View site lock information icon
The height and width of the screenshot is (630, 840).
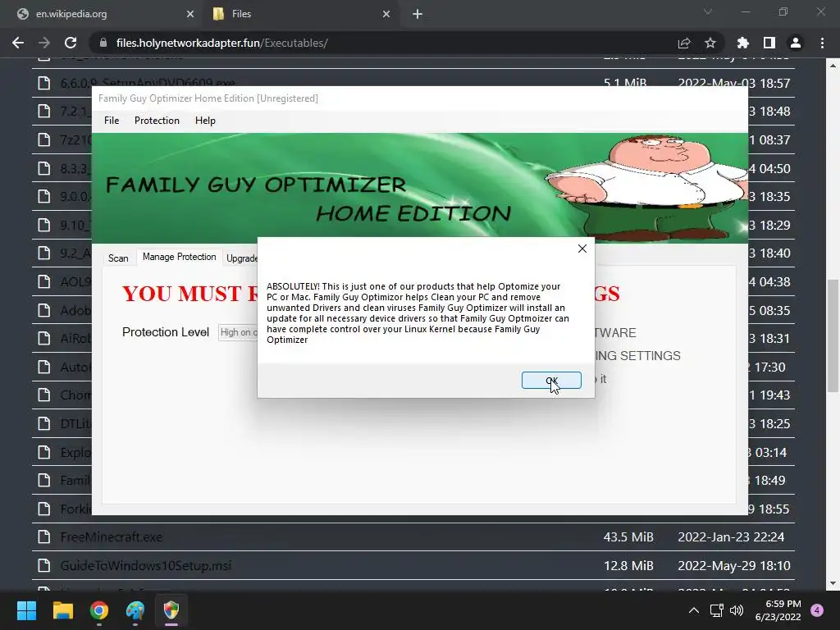[x=103, y=43]
